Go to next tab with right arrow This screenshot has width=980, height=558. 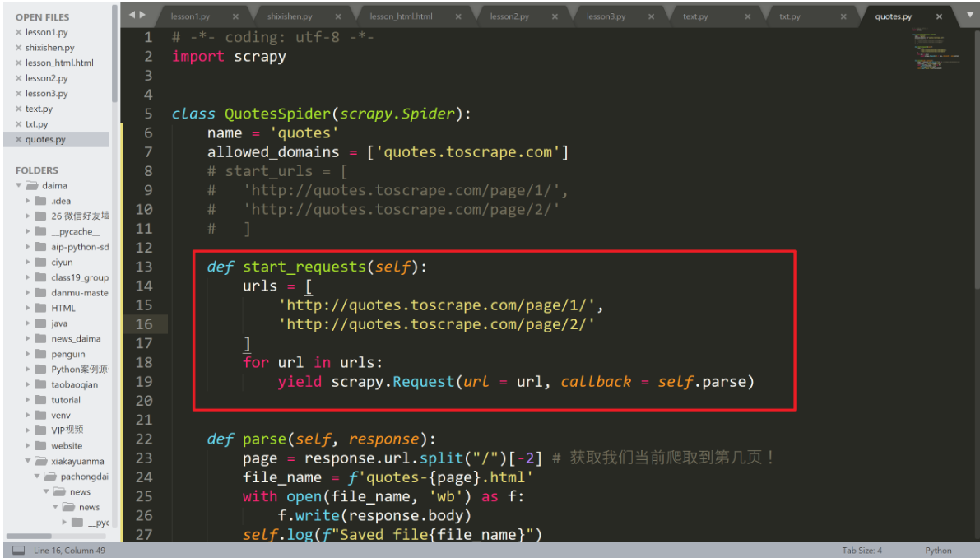pyautogui.click(x=142, y=14)
